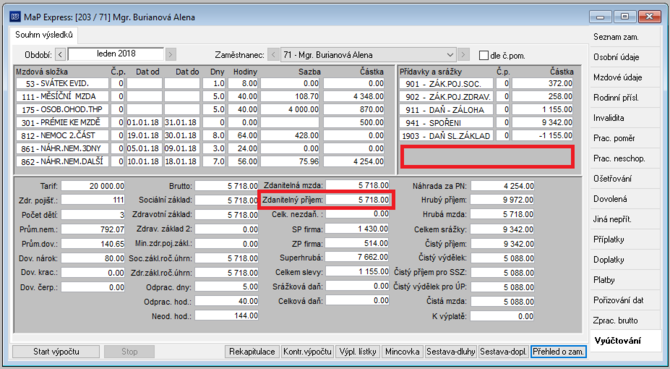
Task: Click Přídavky a srážky column header
Action: [431, 72]
